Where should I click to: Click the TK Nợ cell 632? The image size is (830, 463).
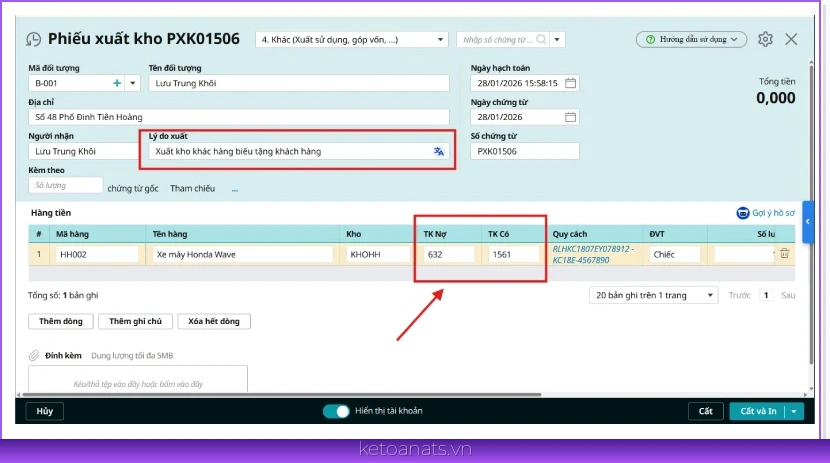(x=449, y=255)
